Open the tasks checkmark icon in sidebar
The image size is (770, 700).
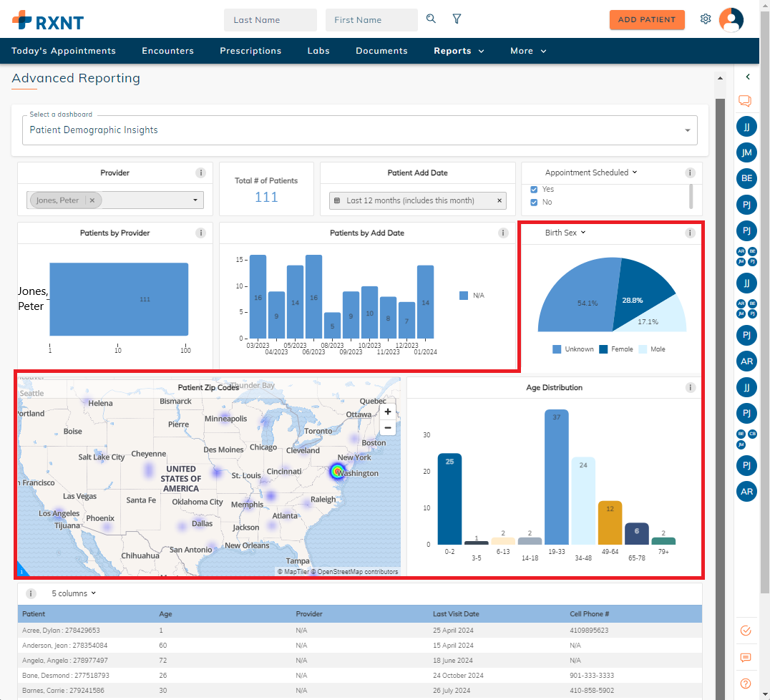pos(746,631)
